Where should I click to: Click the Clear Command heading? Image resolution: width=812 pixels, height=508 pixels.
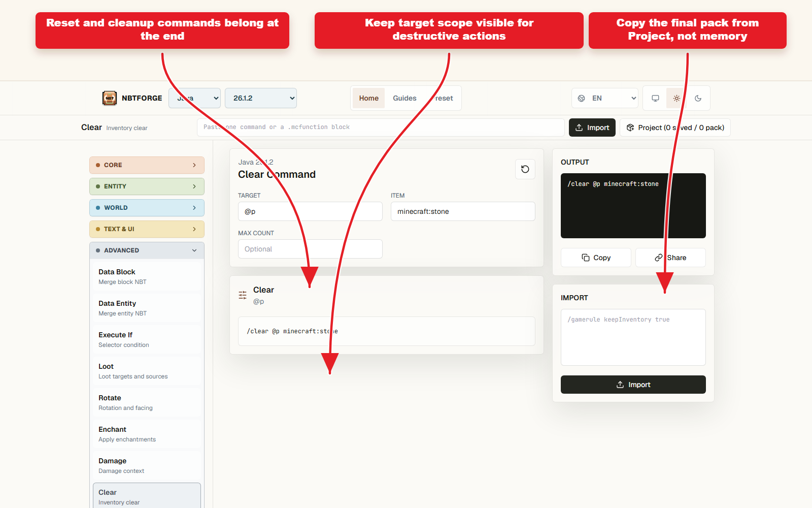click(x=277, y=174)
